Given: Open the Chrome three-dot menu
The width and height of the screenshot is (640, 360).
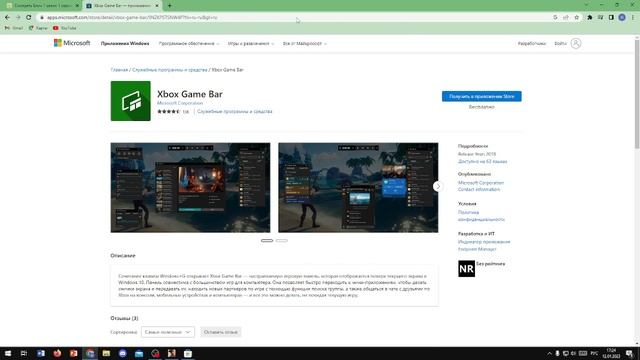Looking at the screenshot, I should point(633,18).
